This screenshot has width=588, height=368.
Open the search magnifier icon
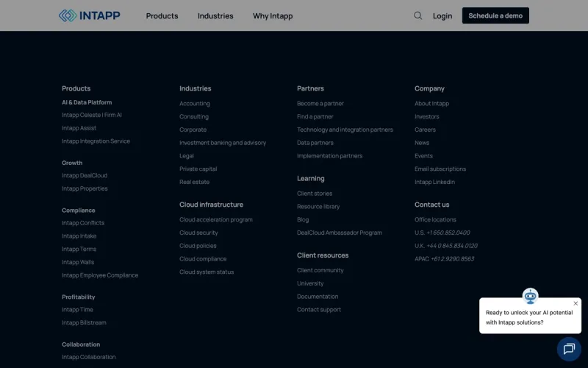click(x=417, y=15)
